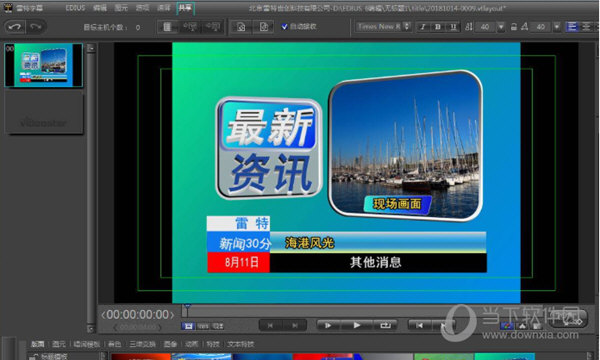This screenshot has width=600, height=360.
Task: Expand the second size 40 dropdown arrow
Action: [x=557, y=27]
